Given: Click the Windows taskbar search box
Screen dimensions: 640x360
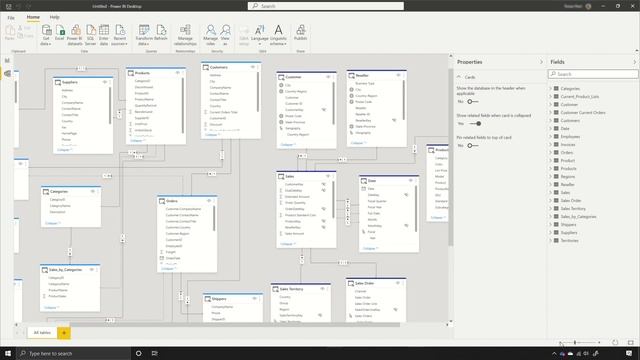Looking at the screenshot, I should coord(74,353).
